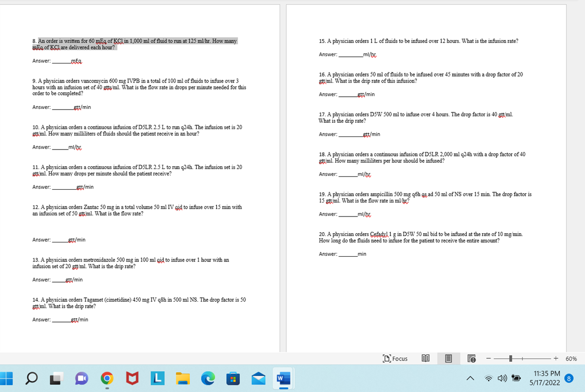Open notification center badge 8
Viewport: 585px width, 392px height.
(569, 379)
